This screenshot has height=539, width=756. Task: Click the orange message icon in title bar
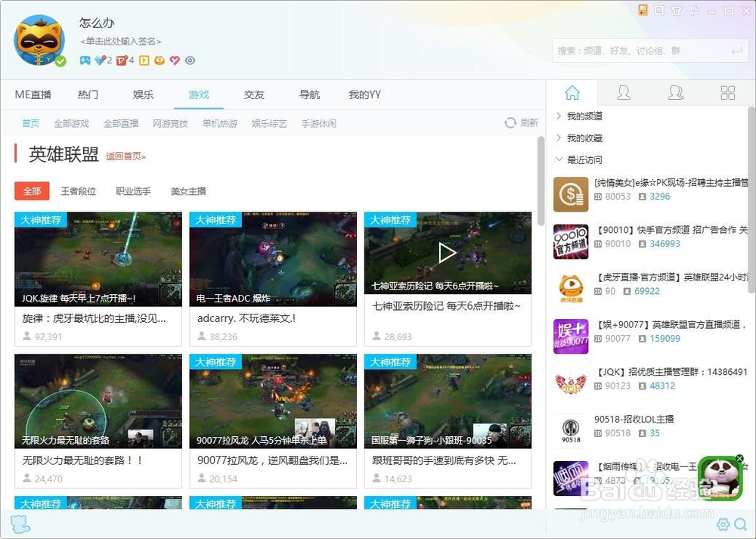[642, 10]
